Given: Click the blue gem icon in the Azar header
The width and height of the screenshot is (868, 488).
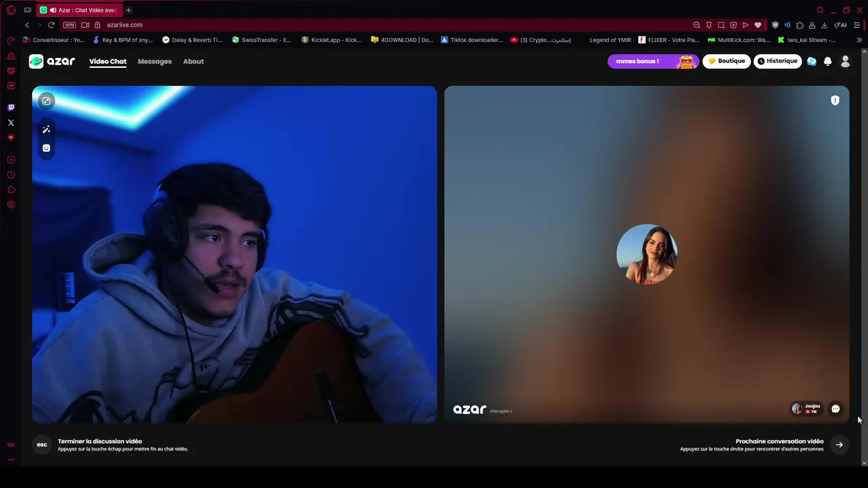Looking at the screenshot, I should point(812,61).
